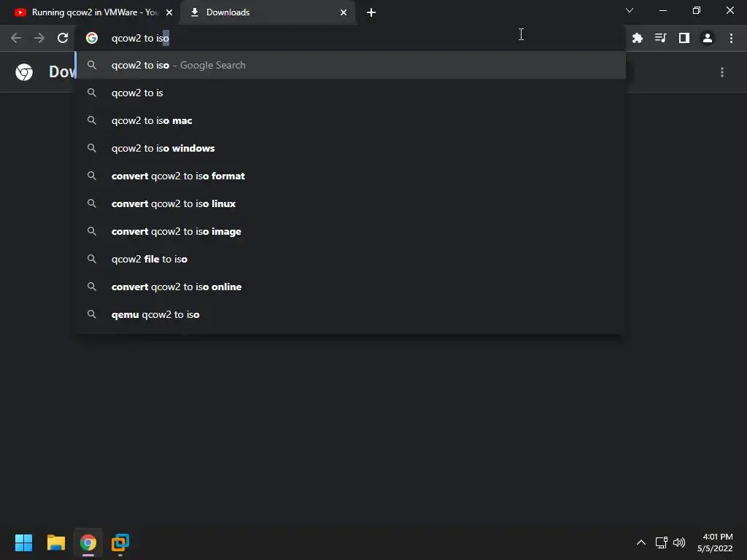This screenshot has height=560, width=747.
Task: Open the media controls icon in toolbar
Action: pos(660,38)
